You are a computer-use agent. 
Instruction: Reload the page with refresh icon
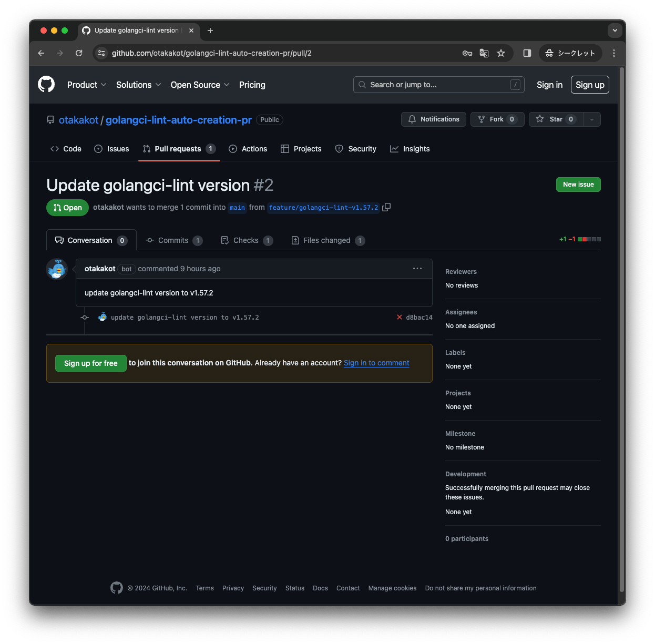79,53
